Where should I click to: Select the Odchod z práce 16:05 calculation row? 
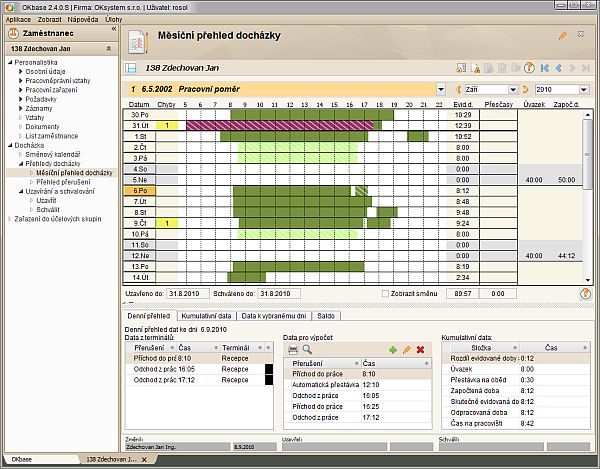click(x=358, y=396)
